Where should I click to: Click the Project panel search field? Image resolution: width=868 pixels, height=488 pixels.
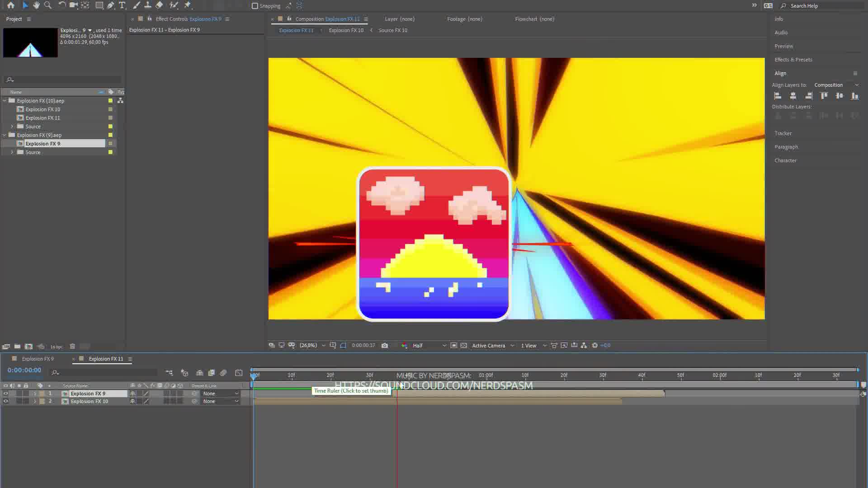click(62, 80)
